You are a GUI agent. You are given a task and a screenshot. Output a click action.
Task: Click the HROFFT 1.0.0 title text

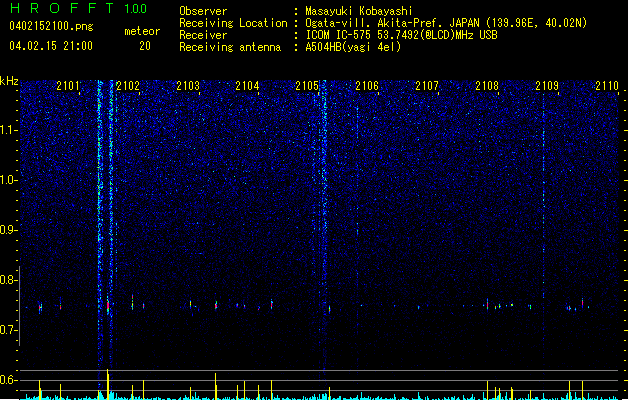click(78, 8)
